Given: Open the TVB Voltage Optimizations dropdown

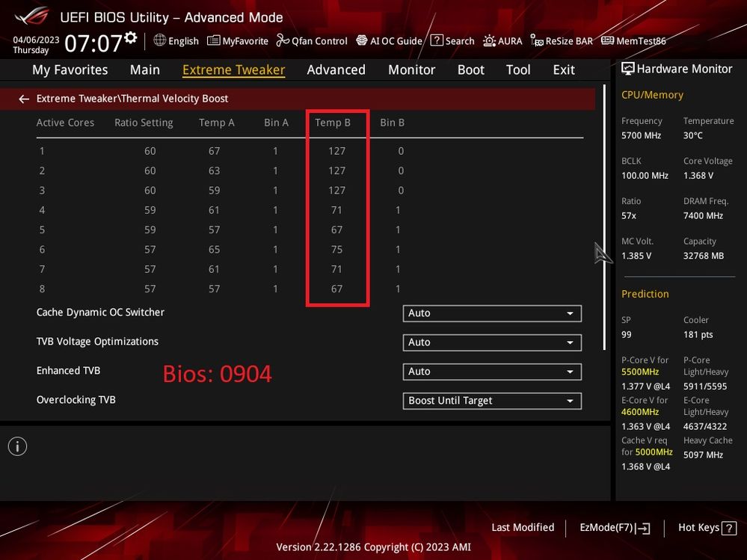Looking at the screenshot, I should (491, 342).
